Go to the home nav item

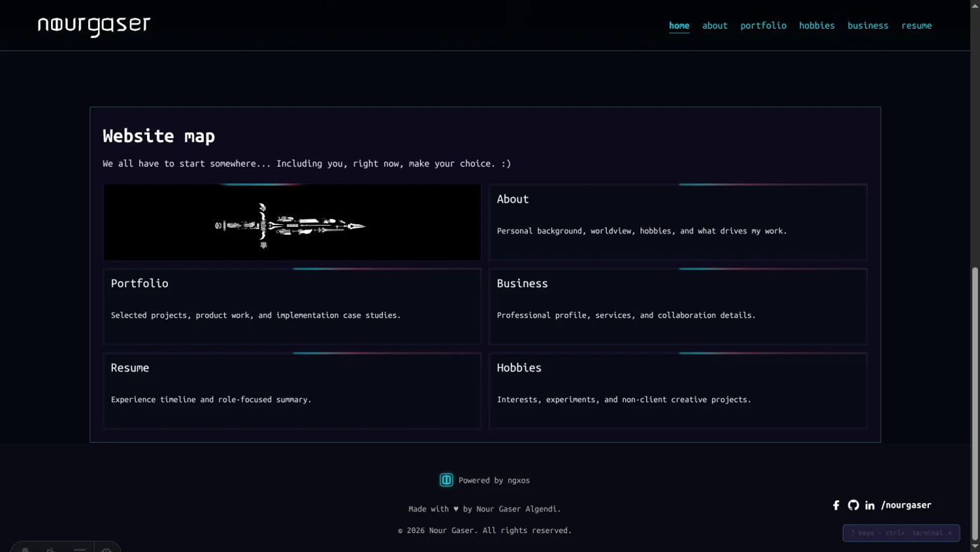click(x=679, y=25)
